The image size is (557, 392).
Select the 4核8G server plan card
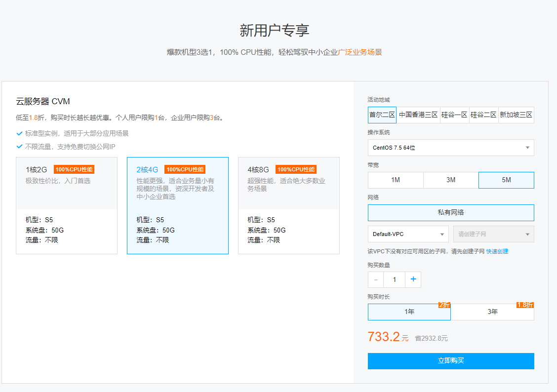click(x=289, y=205)
